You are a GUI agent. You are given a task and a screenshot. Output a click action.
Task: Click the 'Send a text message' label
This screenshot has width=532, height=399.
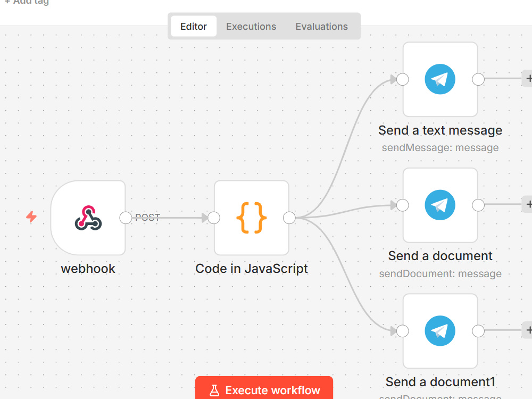click(440, 130)
